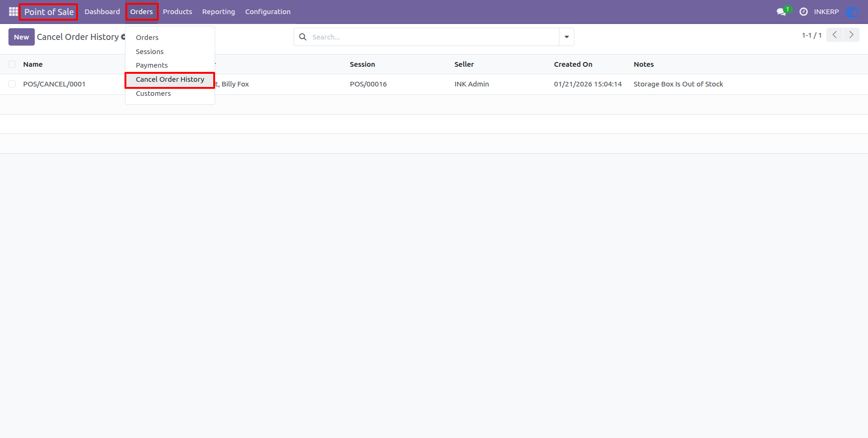Check the POS/CANCEL/0001 row checkbox
The image size is (868, 438).
pos(12,84)
